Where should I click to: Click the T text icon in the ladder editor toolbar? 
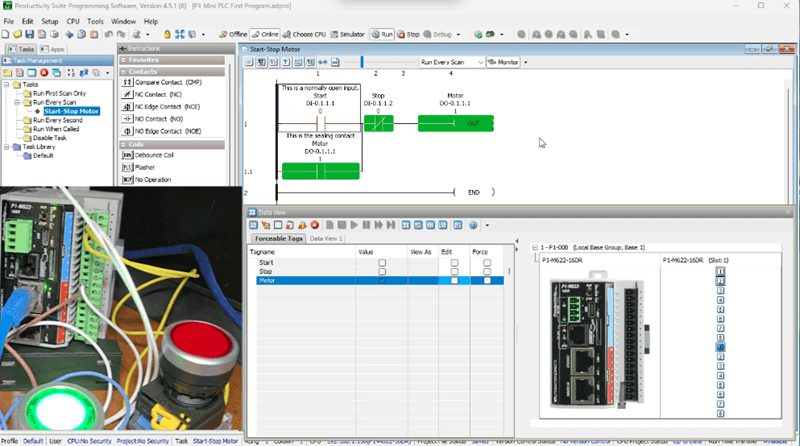pos(286,62)
